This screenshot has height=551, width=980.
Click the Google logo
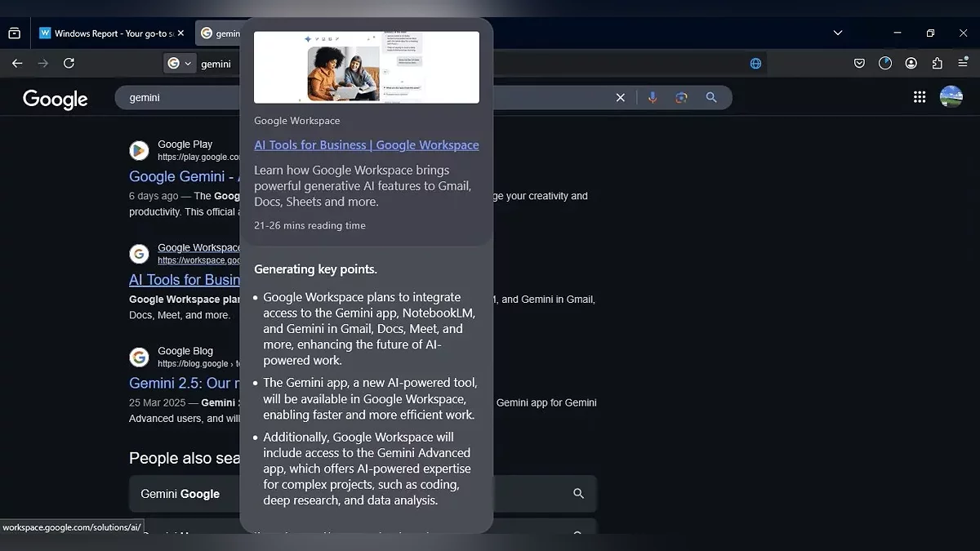point(55,99)
